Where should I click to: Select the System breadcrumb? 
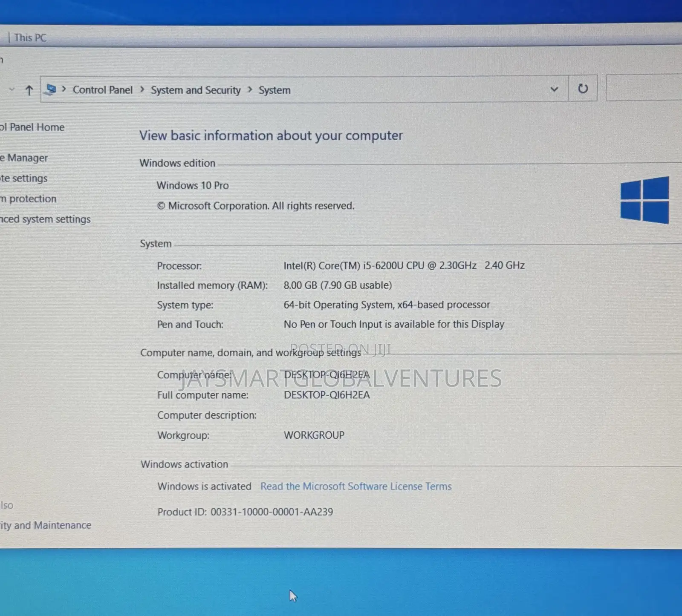pyautogui.click(x=275, y=90)
